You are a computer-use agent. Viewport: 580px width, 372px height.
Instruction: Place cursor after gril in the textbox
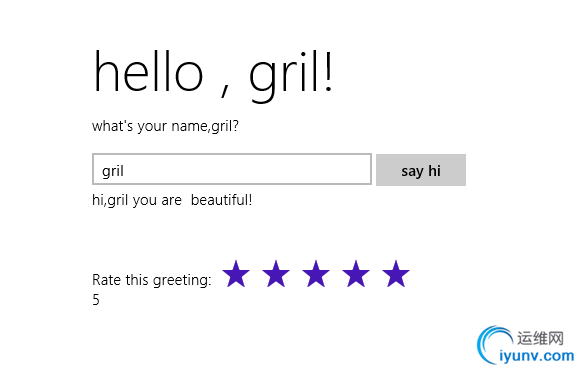[125, 171]
